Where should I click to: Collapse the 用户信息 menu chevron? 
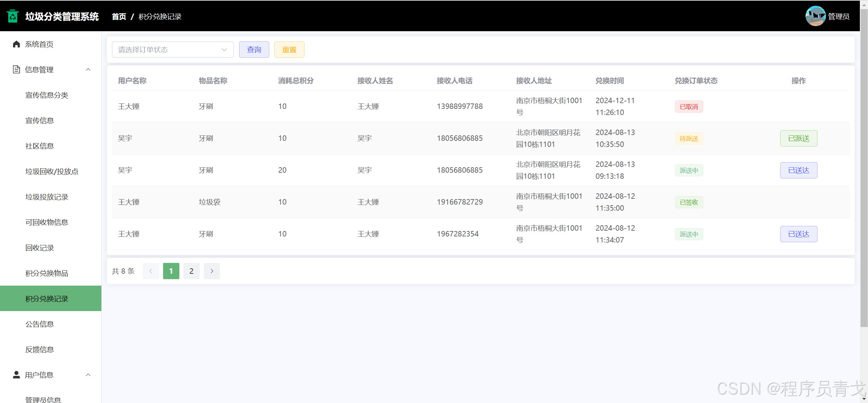tap(88, 375)
